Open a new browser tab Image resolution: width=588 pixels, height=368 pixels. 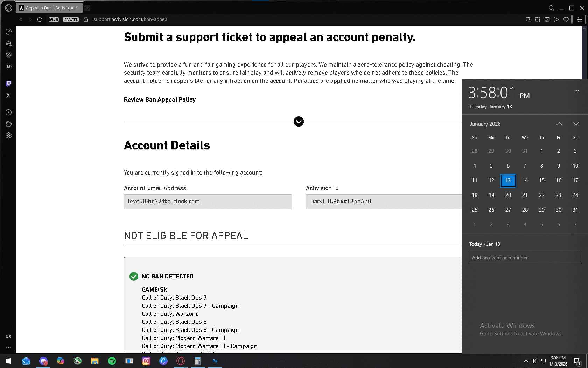coord(87,8)
